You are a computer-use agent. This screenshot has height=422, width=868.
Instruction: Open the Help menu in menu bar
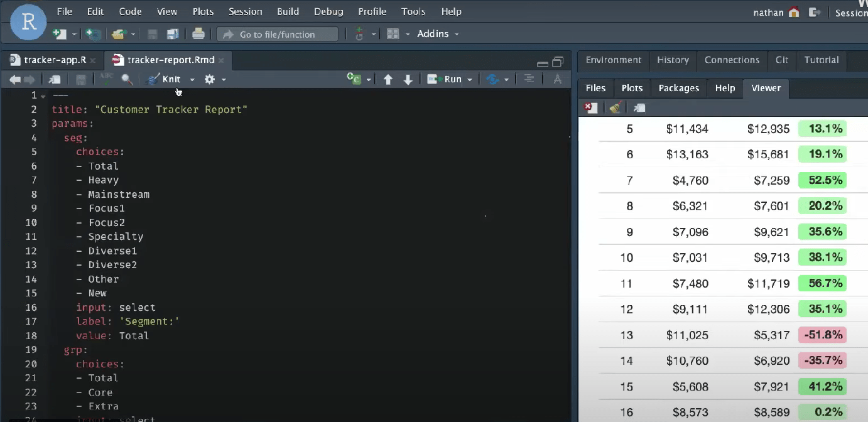(x=452, y=12)
